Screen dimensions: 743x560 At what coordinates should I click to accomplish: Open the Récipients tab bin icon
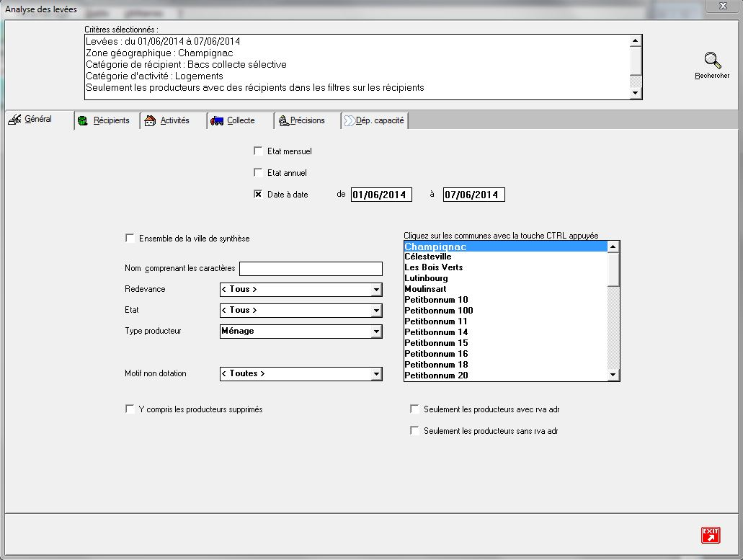point(83,121)
